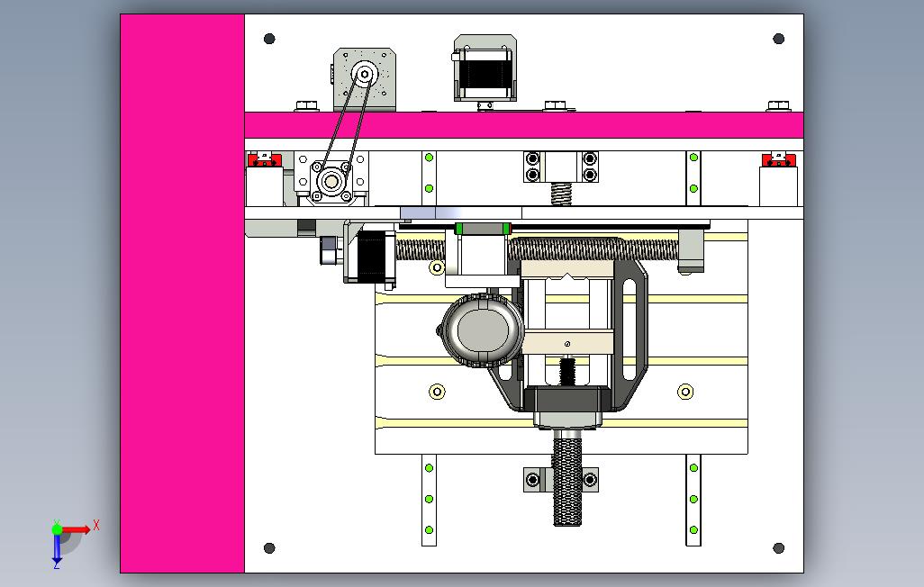This screenshot has height=587, width=924.
Task: Select the vise movable jaw with center screw
Action: tap(567, 344)
